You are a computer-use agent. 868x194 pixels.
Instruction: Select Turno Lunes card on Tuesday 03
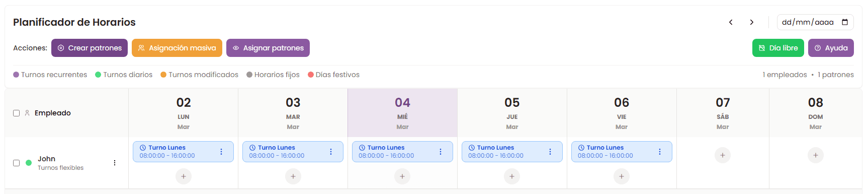coord(293,152)
